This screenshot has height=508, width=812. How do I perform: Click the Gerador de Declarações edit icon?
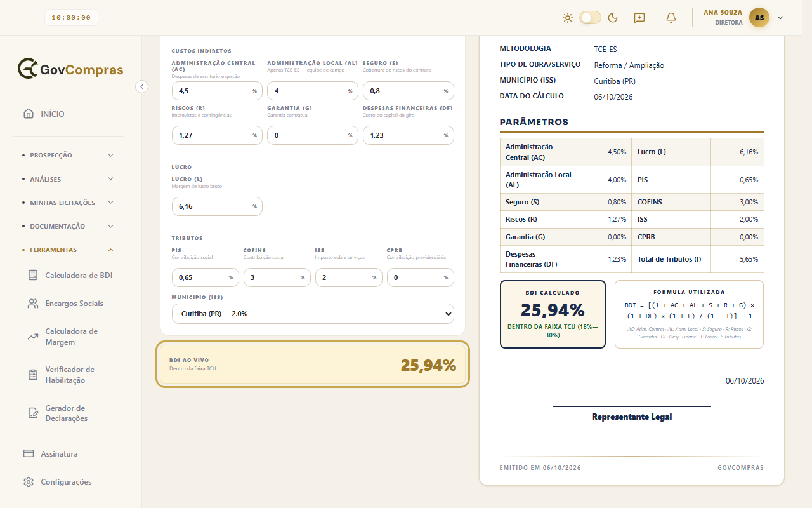[x=33, y=413]
